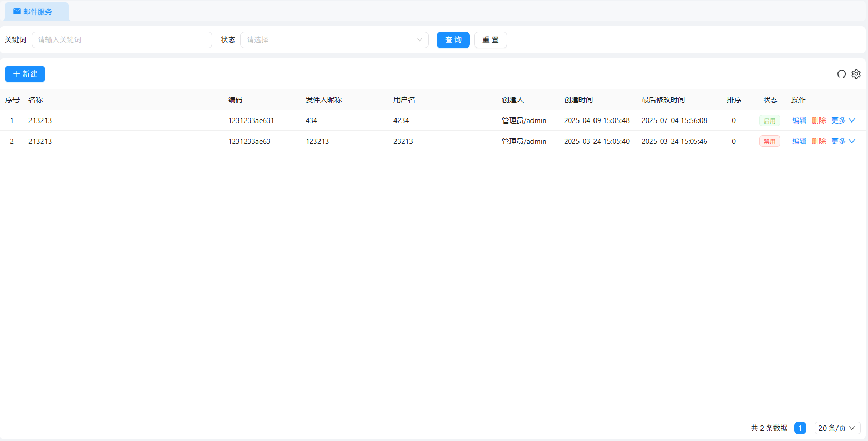Focus the 关键词 keyword input field
The height and width of the screenshot is (441, 868).
[122, 40]
